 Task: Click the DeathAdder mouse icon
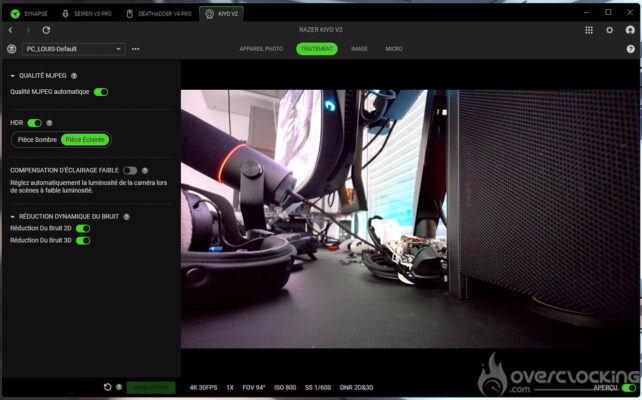[x=129, y=14]
